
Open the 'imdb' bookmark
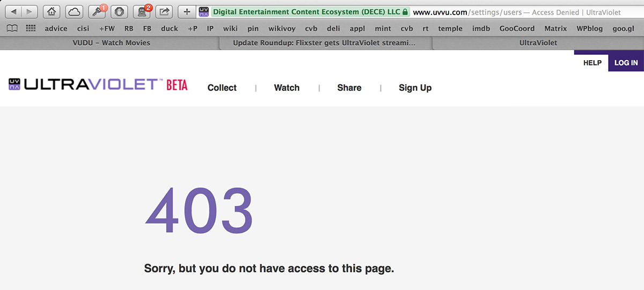481,28
